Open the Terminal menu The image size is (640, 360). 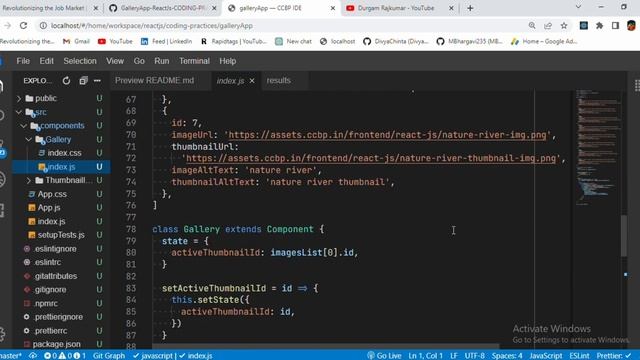point(194,61)
